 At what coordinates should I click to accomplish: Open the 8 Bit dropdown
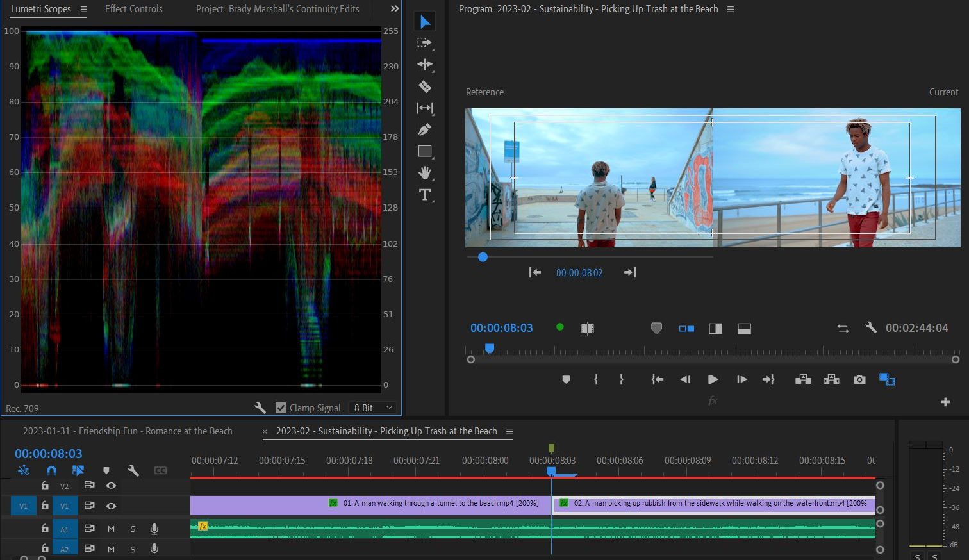pos(374,408)
